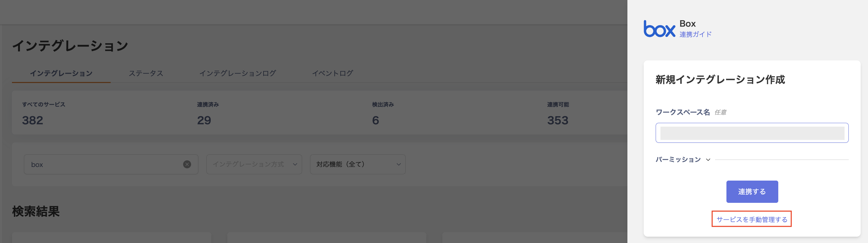Open the インテグレーション方式 dropdown
This screenshot has width=868, height=243.
pyautogui.click(x=254, y=164)
